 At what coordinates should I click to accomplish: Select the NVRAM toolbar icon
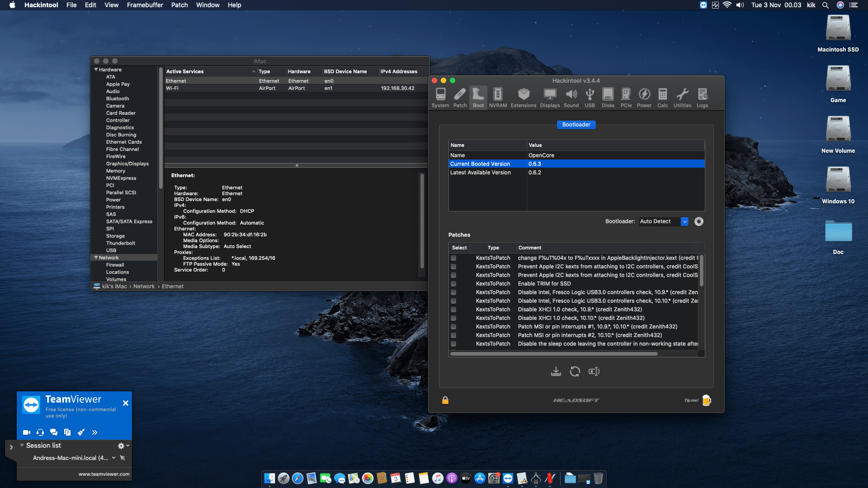click(x=498, y=98)
